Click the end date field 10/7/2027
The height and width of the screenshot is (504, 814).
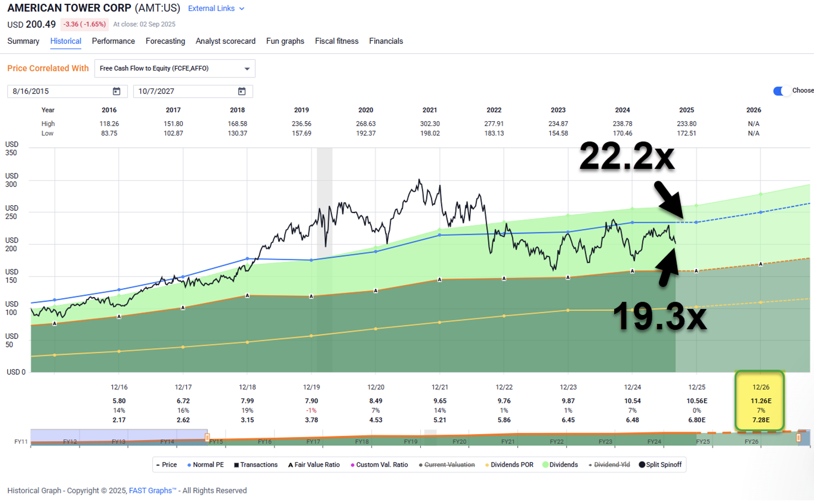193,91
